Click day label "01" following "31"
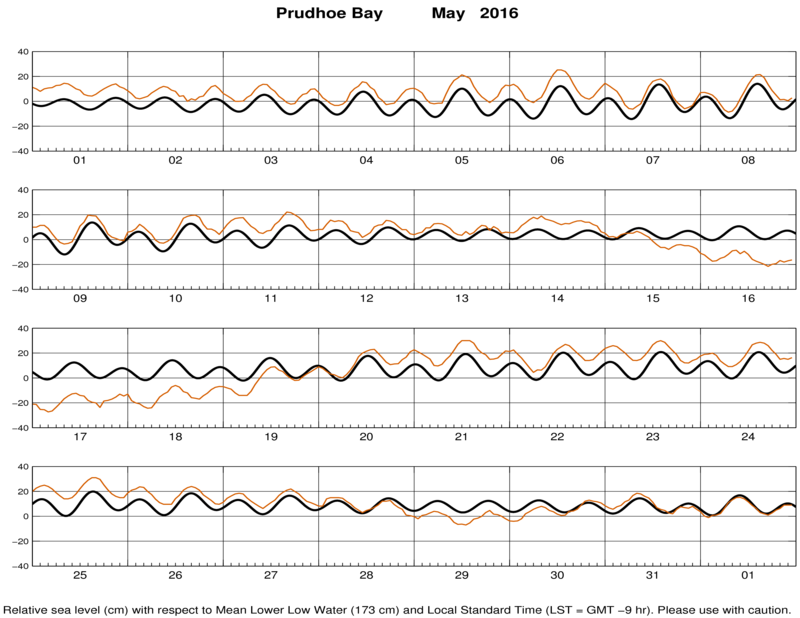Image resolution: width=800 pixels, height=618 pixels. tap(748, 575)
